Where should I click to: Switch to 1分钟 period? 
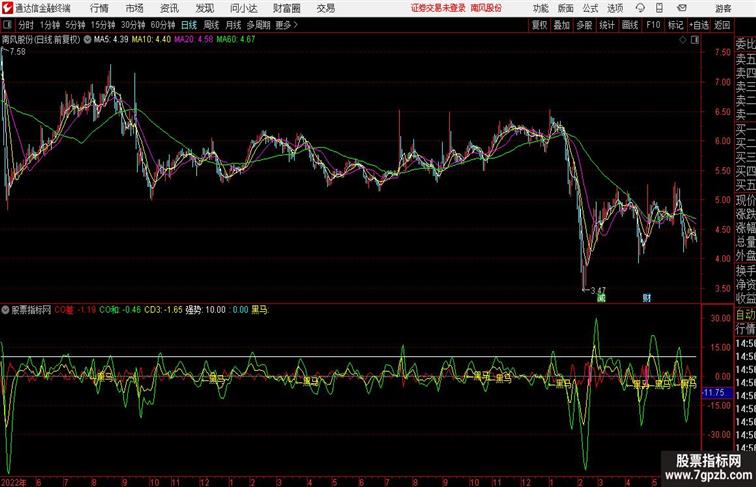point(50,25)
